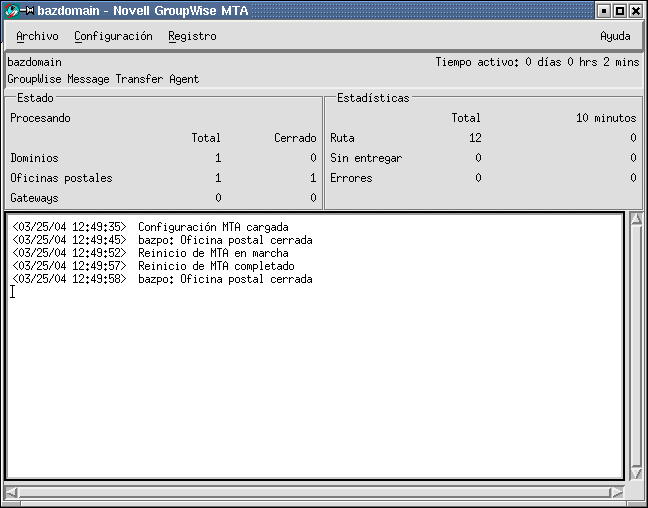The image size is (648, 508).
Task: Open the Ayuda menu
Action: [x=614, y=36]
